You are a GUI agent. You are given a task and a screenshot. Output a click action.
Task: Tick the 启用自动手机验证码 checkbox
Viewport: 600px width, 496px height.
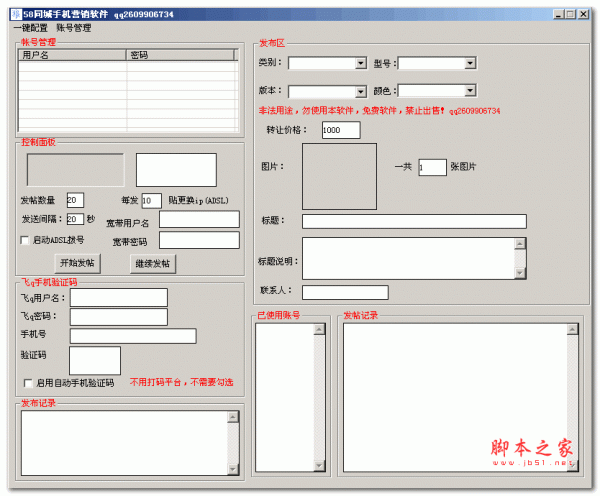pyautogui.click(x=28, y=383)
